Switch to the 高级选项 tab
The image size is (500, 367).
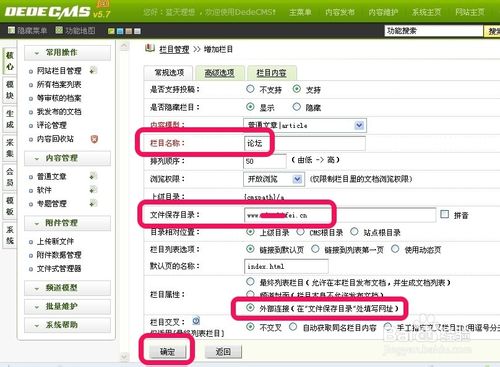(x=219, y=73)
